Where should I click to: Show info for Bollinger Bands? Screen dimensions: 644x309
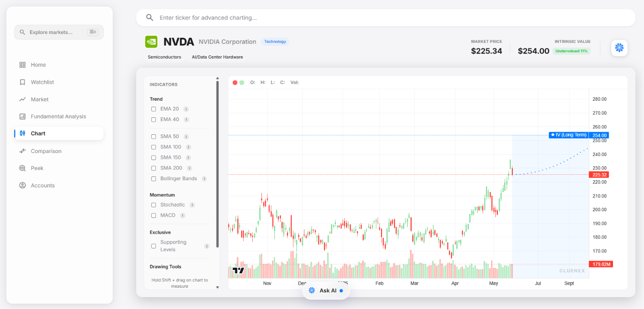(204, 179)
